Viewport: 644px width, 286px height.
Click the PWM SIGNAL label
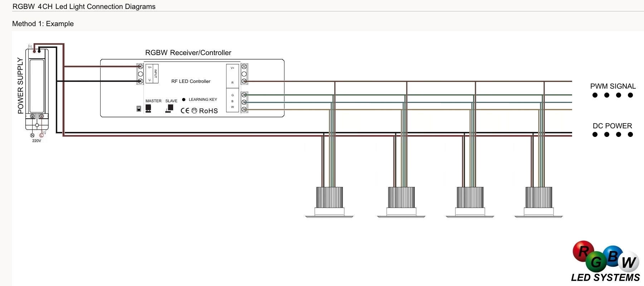[613, 86]
